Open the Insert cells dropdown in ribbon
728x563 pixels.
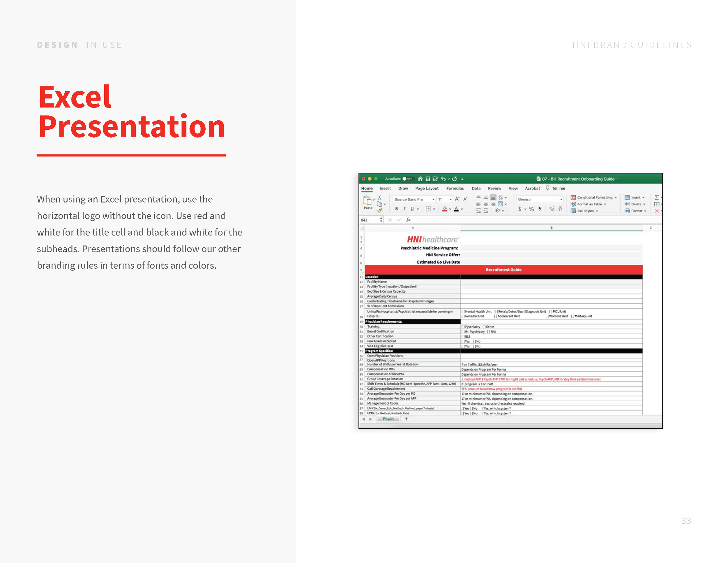635,198
